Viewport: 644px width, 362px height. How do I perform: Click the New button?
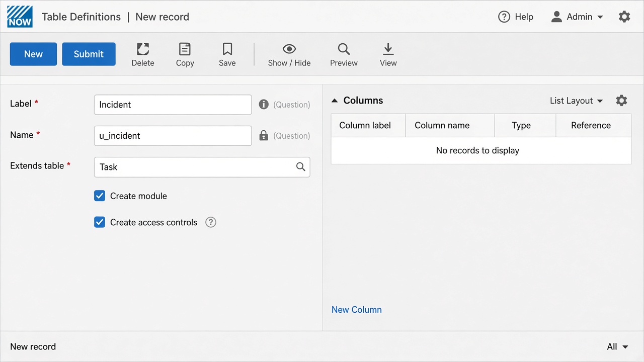[x=33, y=54]
